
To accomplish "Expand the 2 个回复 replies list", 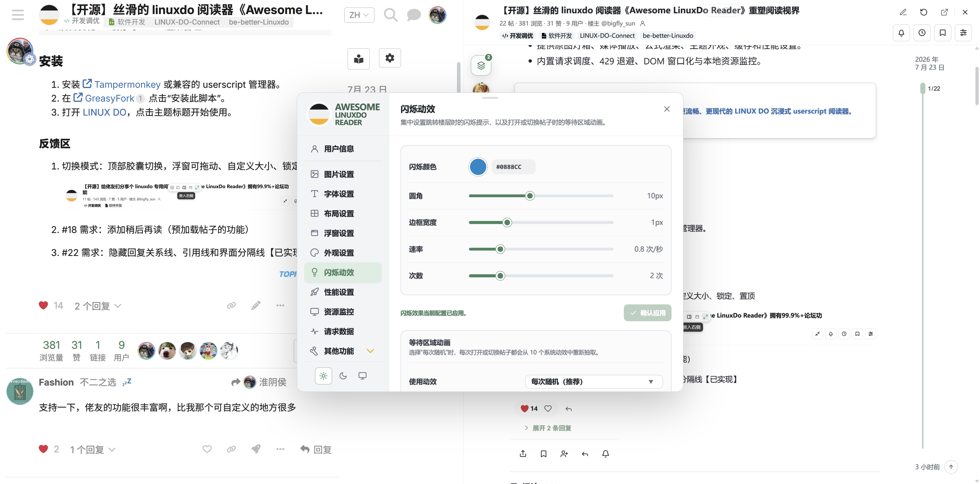I will [98, 306].
